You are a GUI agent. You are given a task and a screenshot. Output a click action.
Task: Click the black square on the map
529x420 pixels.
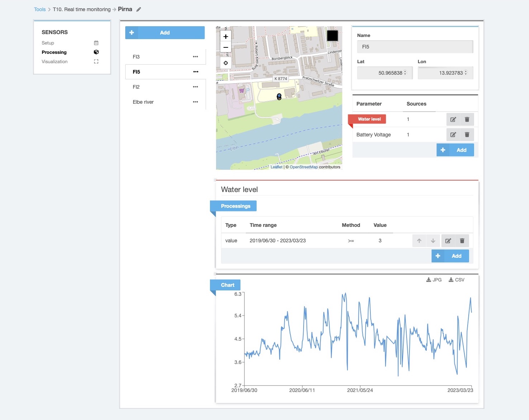click(x=332, y=36)
